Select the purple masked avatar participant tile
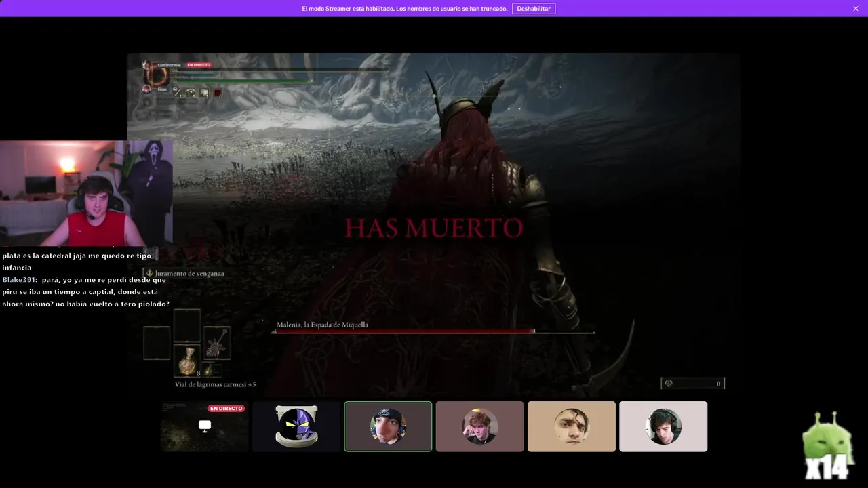The width and height of the screenshot is (868, 488). click(x=296, y=426)
